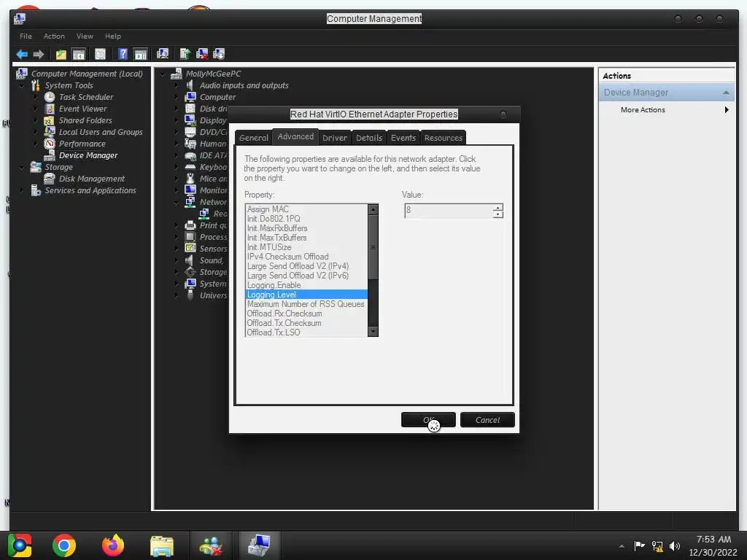Expand the Computer device category
The width and height of the screenshot is (747, 560).
[177, 97]
